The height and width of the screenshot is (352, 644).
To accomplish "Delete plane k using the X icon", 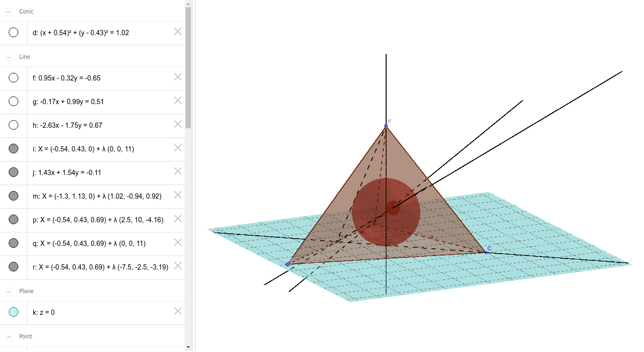I will [177, 311].
